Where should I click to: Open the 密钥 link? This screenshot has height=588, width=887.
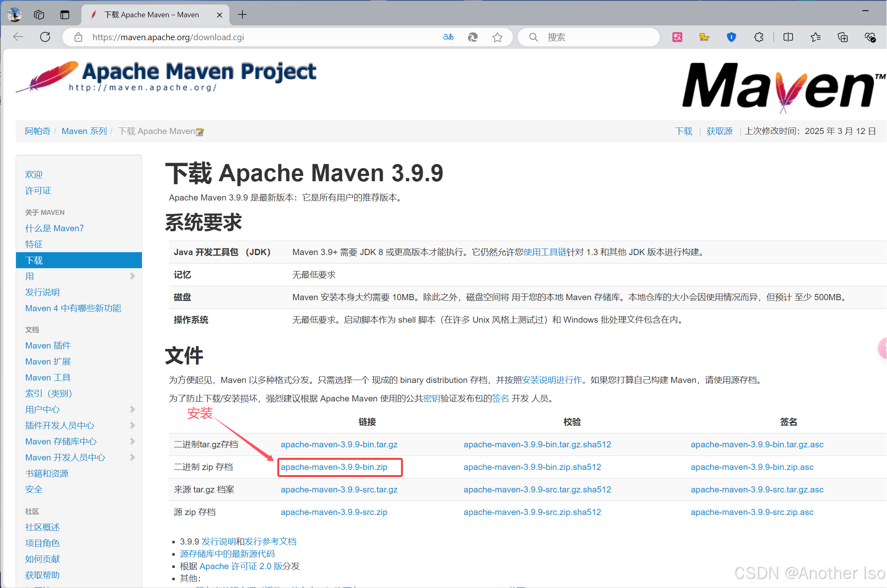pyautogui.click(x=432, y=398)
